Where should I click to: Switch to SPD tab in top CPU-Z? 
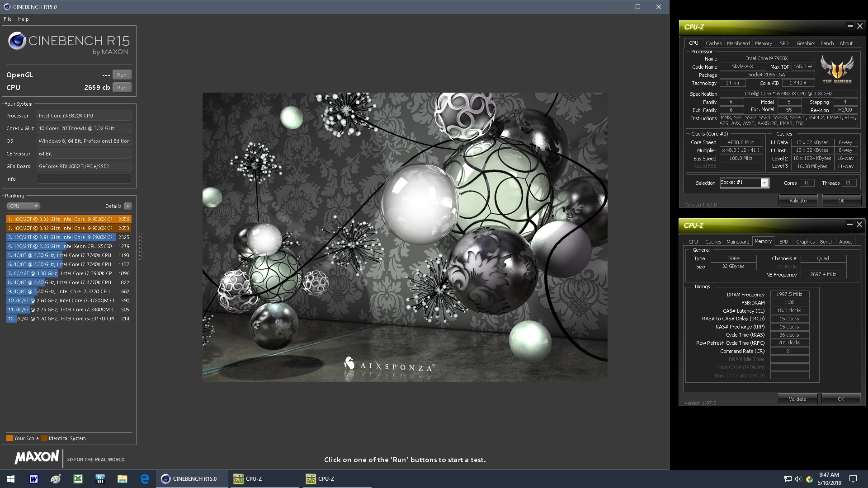click(x=784, y=43)
